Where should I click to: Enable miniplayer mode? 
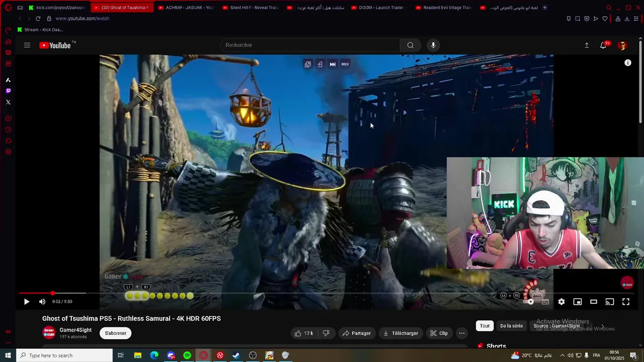point(578,302)
